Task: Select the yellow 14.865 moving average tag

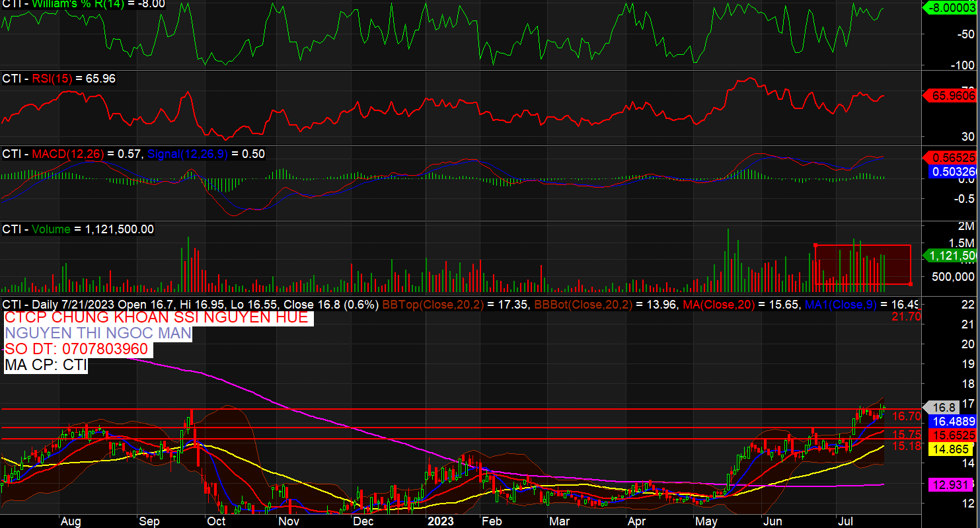Action: coord(952,449)
